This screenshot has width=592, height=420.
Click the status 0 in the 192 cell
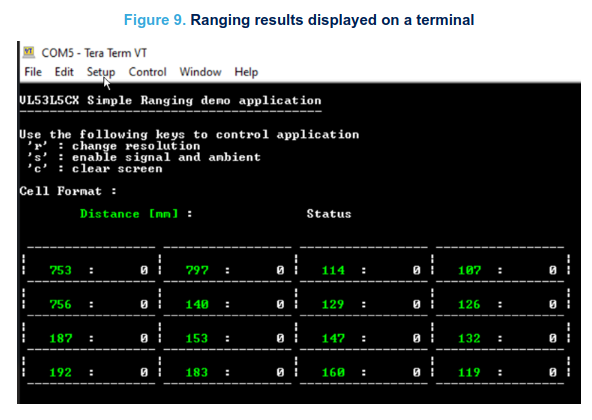pos(144,372)
